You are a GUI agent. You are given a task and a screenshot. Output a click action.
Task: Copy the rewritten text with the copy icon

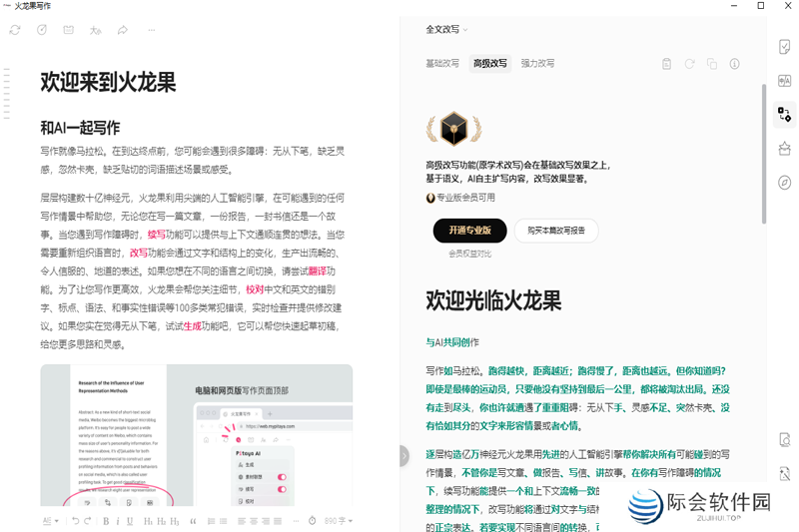(712, 64)
